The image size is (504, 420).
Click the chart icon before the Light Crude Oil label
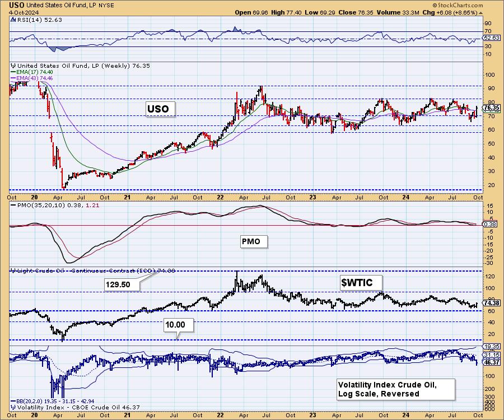[13, 271]
